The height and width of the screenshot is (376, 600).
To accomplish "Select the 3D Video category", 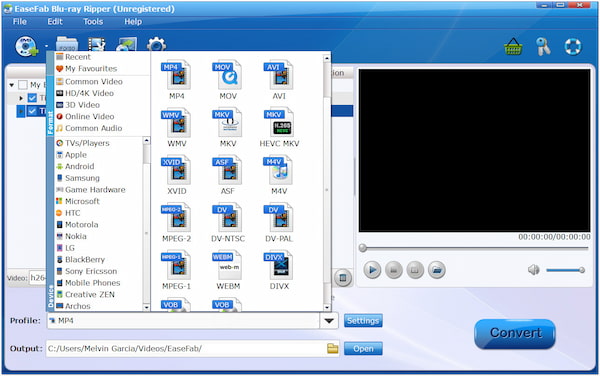I will (x=78, y=105).
